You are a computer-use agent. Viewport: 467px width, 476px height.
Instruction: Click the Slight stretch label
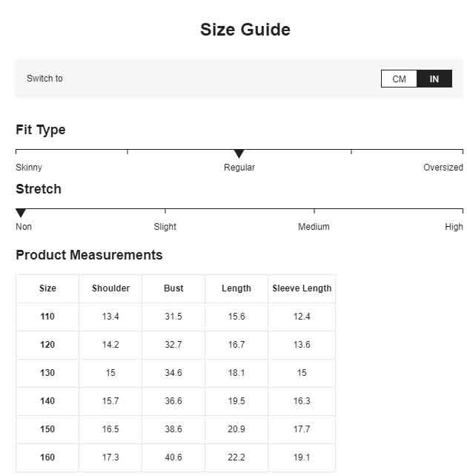coord(165,227)
